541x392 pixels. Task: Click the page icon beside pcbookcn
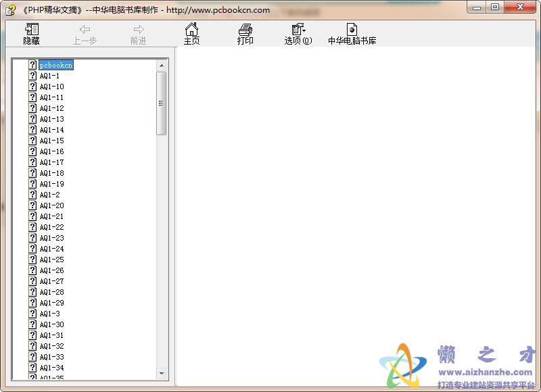(x=32, y=65)
